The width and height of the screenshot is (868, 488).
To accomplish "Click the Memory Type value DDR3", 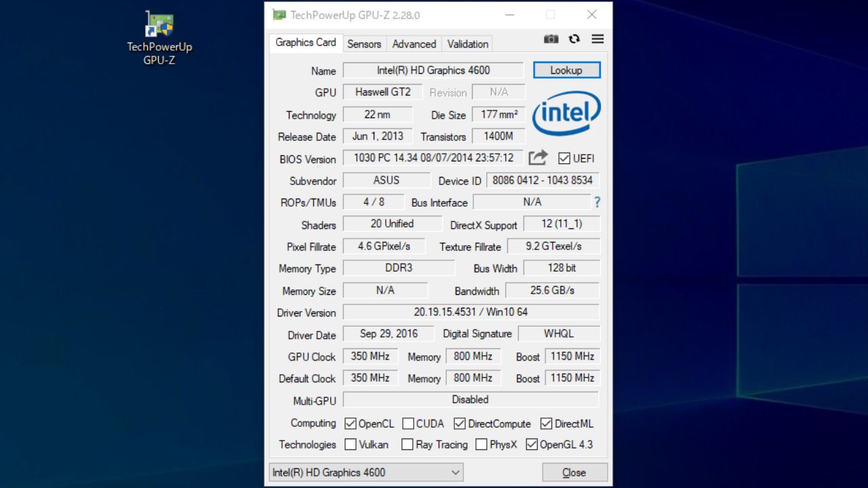I will point(399,268).
